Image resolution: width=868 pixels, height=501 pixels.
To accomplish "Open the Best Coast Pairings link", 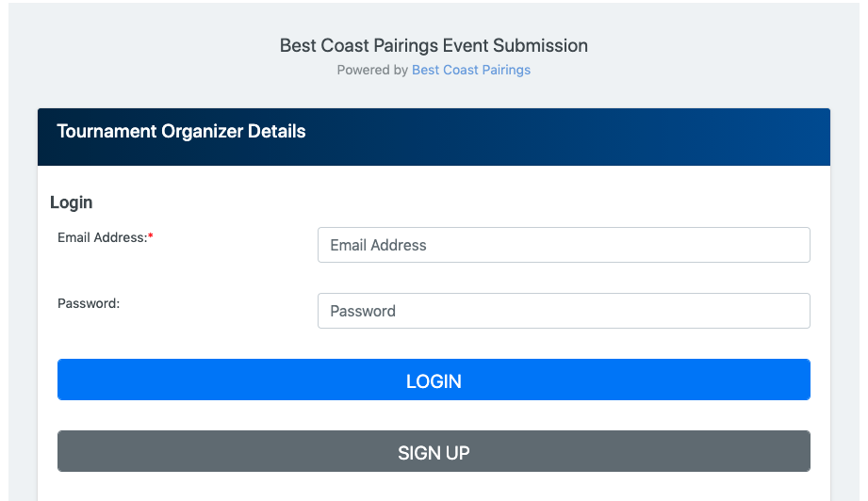I will (x=470, y=71).
